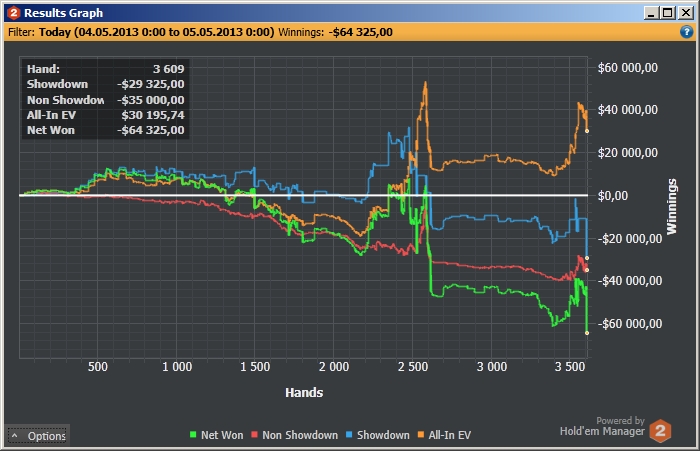Click the 3 500 hands axis label
Viewport: 700px width, 451px height.
pyautogui.click(x=570, y=367)
